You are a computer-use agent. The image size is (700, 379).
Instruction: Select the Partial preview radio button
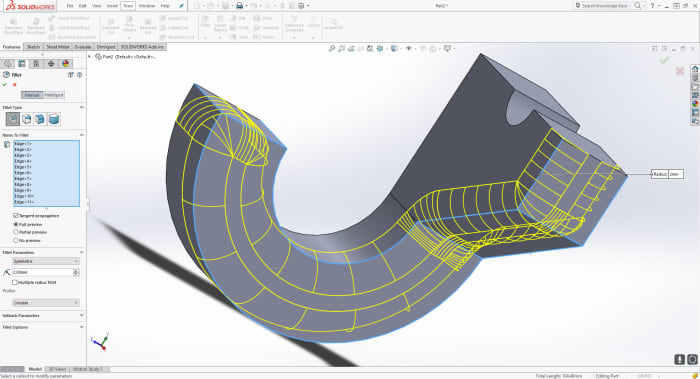click(x=16, y=232)
